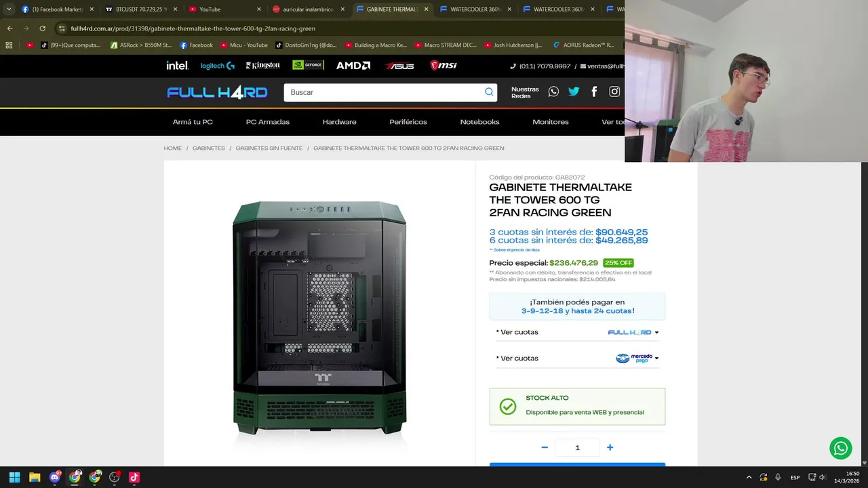Decrease quantity with the minus button
The width and height of the screenshot is (868, 488).
pos(545,447)
